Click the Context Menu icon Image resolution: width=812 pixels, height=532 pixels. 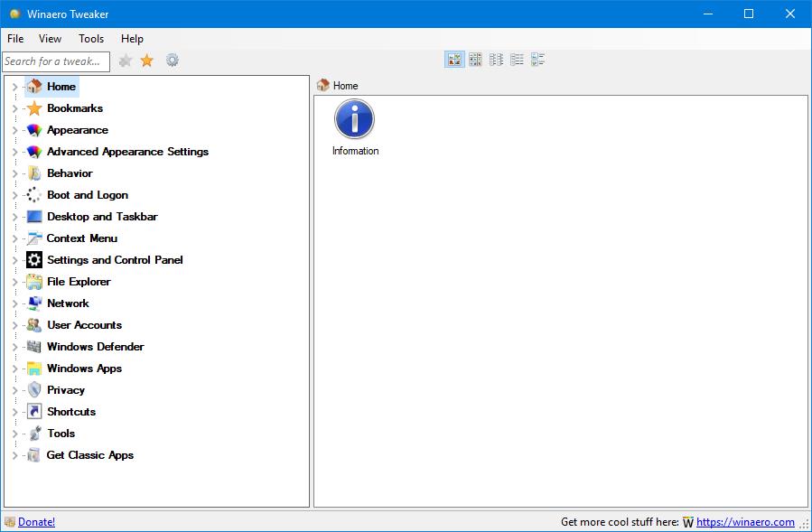coord(34,238)
